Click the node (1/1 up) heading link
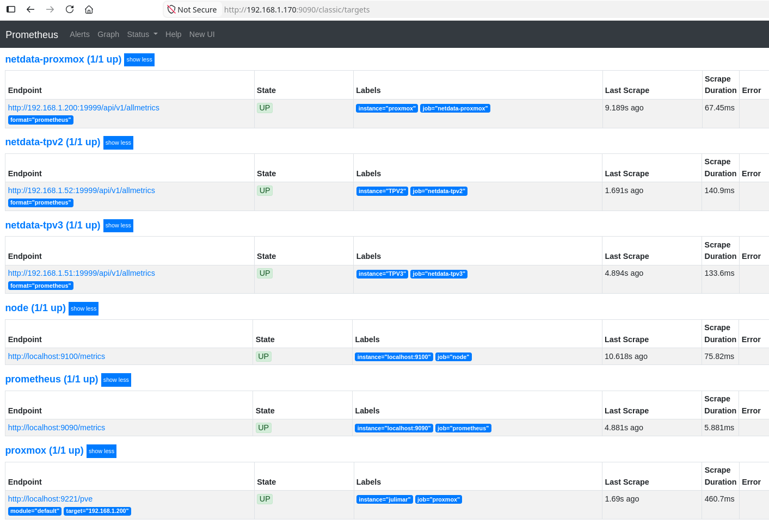769x532 pixels. click(35, 308)
